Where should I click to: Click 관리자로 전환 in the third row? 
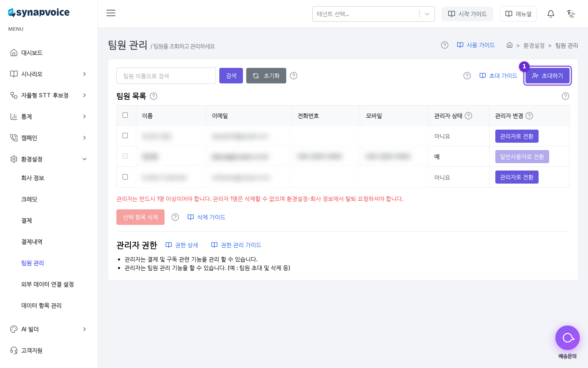517,177
